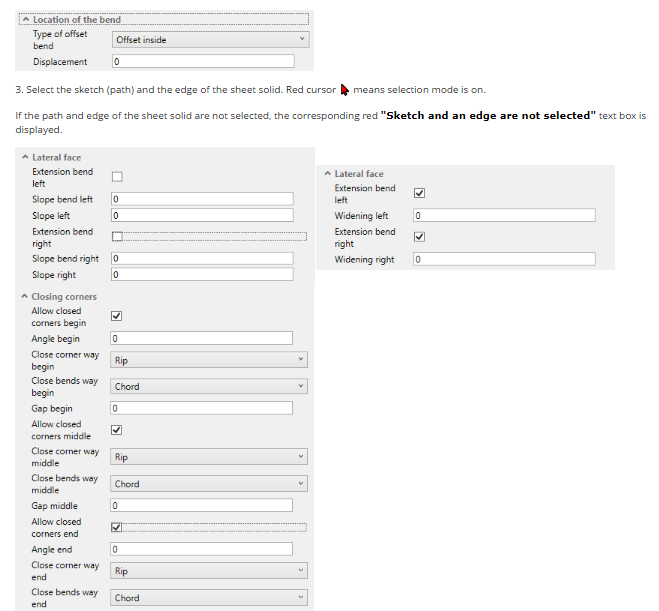Click the Displacement input field
Image resolution: width=659 pixels, height=611 pixels.
click(x=210, y=62)
